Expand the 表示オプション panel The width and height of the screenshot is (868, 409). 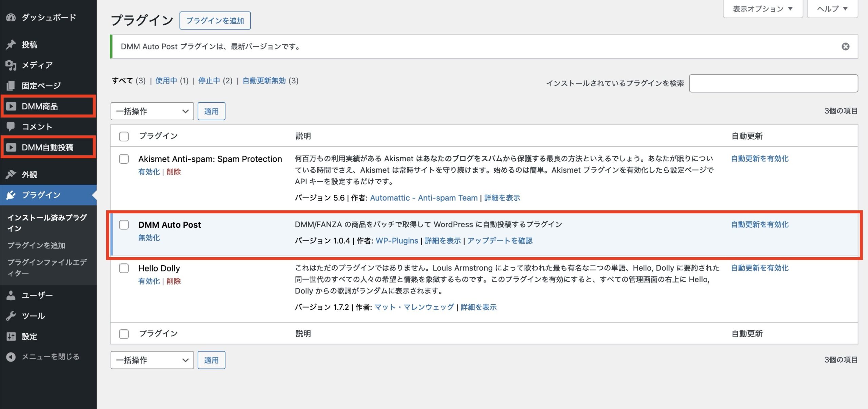[763, 8]
